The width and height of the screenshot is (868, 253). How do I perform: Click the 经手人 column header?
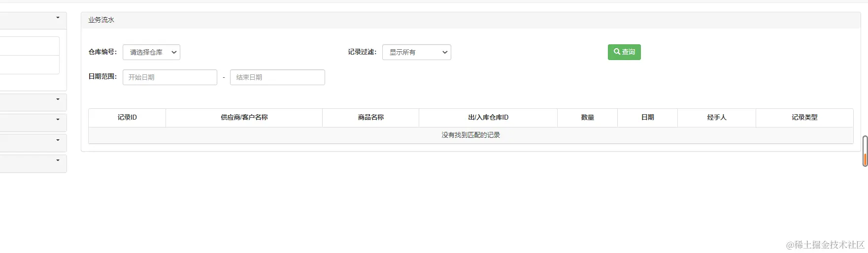click(717, 118)
